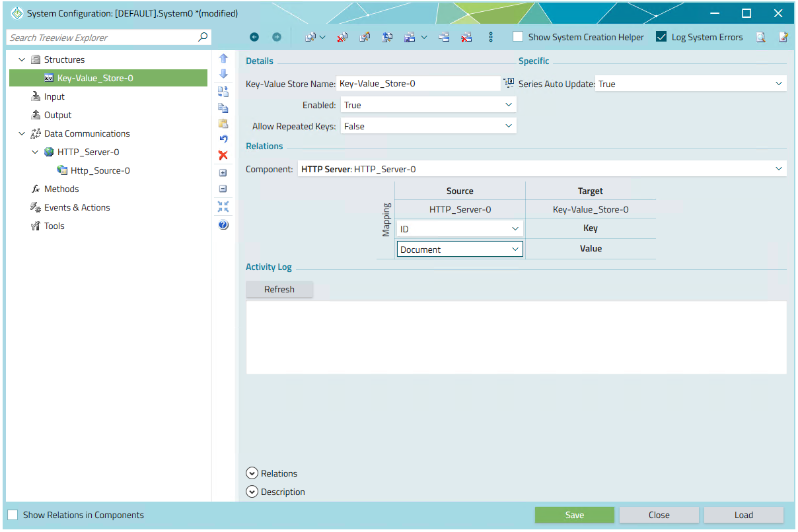This screenshot has width=798, height=532.
Task: Toggle Show Relations in Components checkbox
Action: (13, 515)
